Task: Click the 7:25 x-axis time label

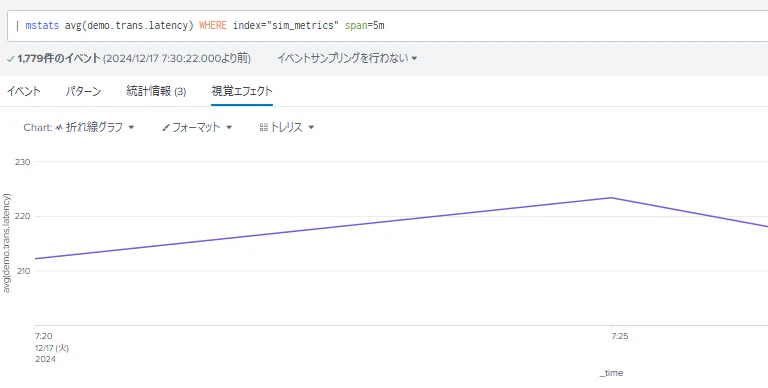Action: (x=620, y=336)
